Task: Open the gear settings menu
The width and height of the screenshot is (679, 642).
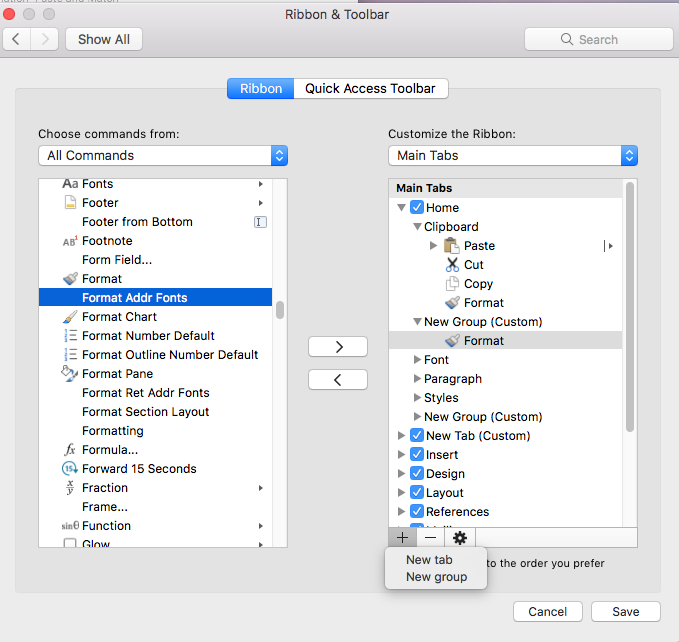Action: click(459, 538)
